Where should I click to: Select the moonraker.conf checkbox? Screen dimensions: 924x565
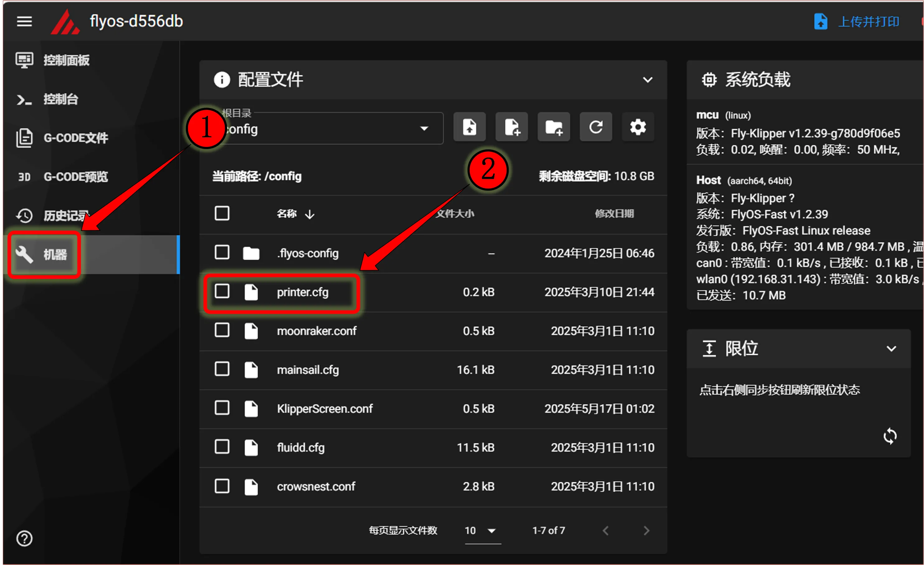click(x=222, y=330)
